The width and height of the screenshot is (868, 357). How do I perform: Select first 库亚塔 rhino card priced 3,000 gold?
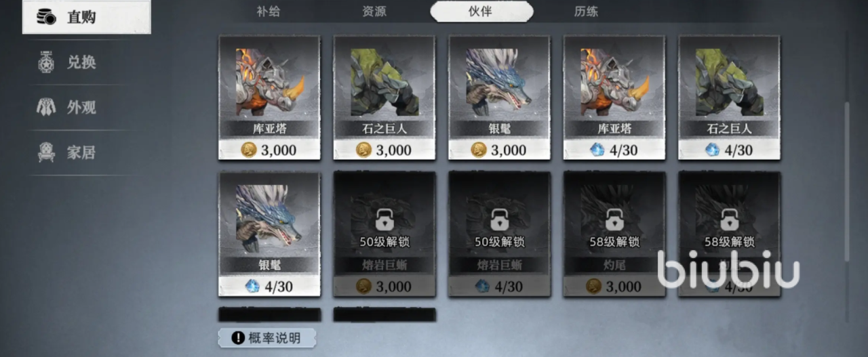point(269,98)
